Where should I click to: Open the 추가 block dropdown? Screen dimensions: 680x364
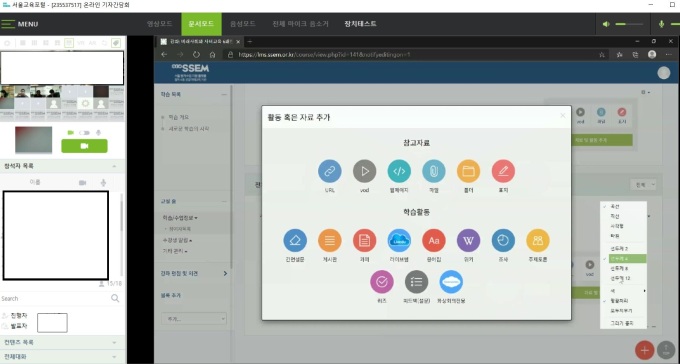click(193, 318)
